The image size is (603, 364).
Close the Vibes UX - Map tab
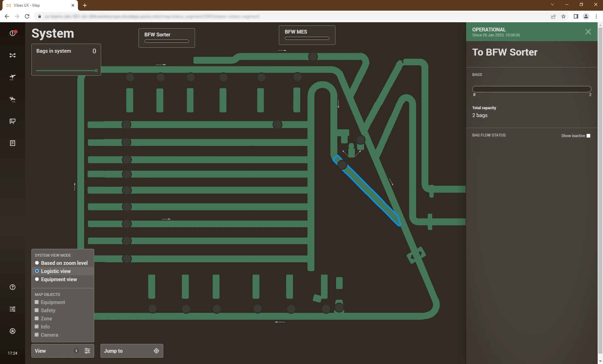[73, 5]
